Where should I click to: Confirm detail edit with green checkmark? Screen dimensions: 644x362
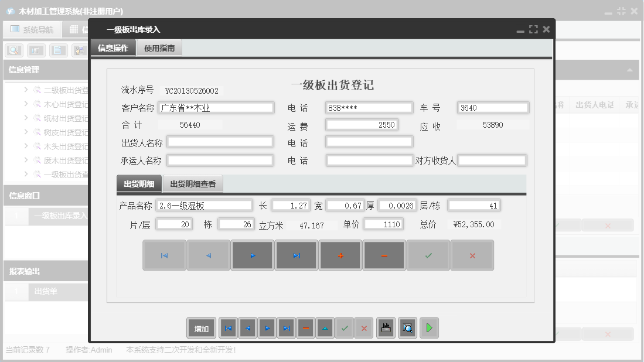coord(428,255)
